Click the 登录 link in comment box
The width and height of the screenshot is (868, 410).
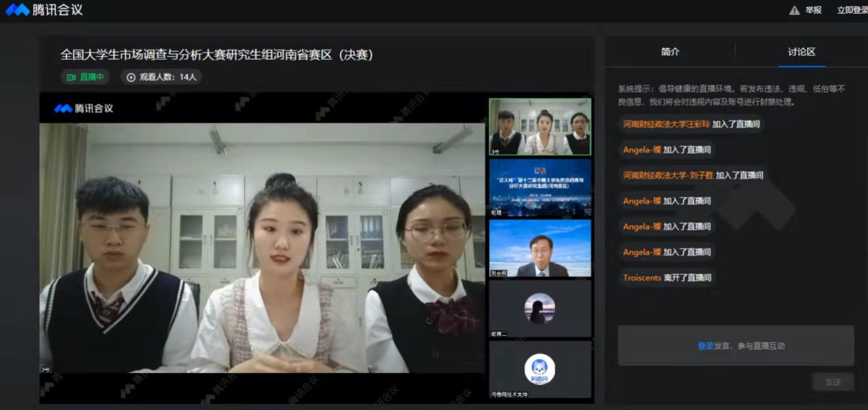point(705,346)
